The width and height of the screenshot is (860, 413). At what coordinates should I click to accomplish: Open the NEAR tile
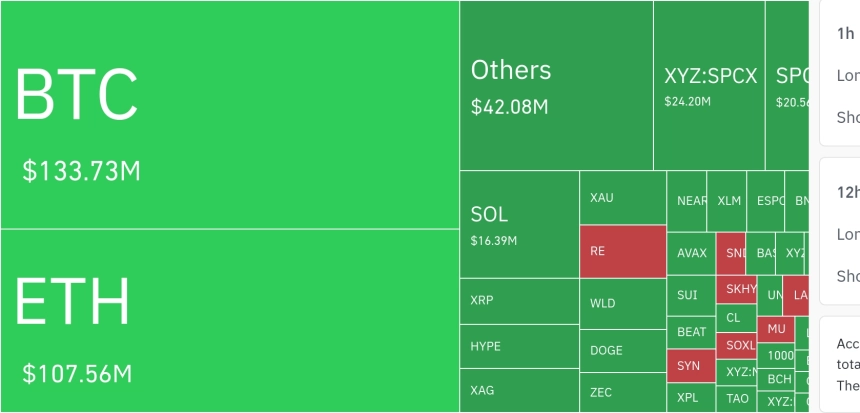point(687,201)
